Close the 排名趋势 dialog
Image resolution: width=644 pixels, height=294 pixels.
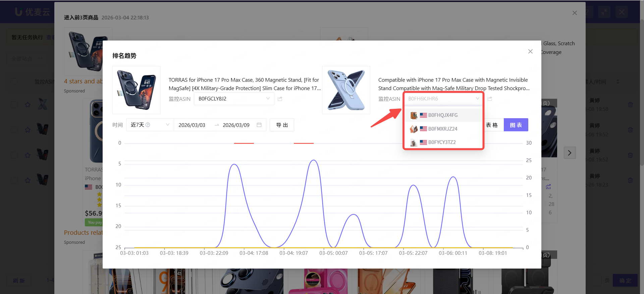tap(530, 52)
